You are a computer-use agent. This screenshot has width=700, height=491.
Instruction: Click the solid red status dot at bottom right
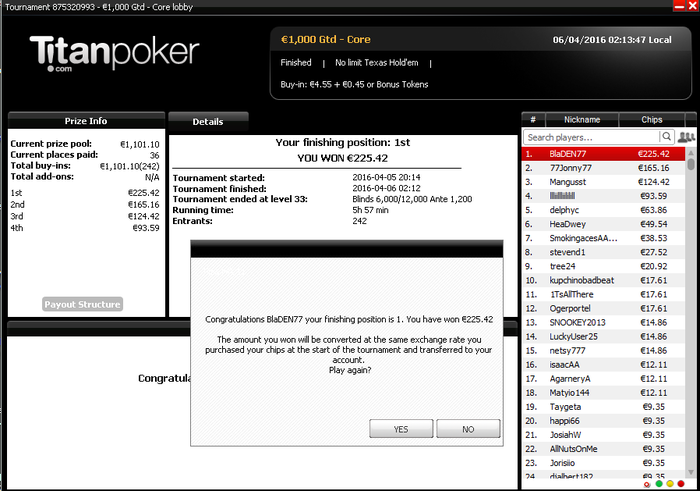[681, 484]
